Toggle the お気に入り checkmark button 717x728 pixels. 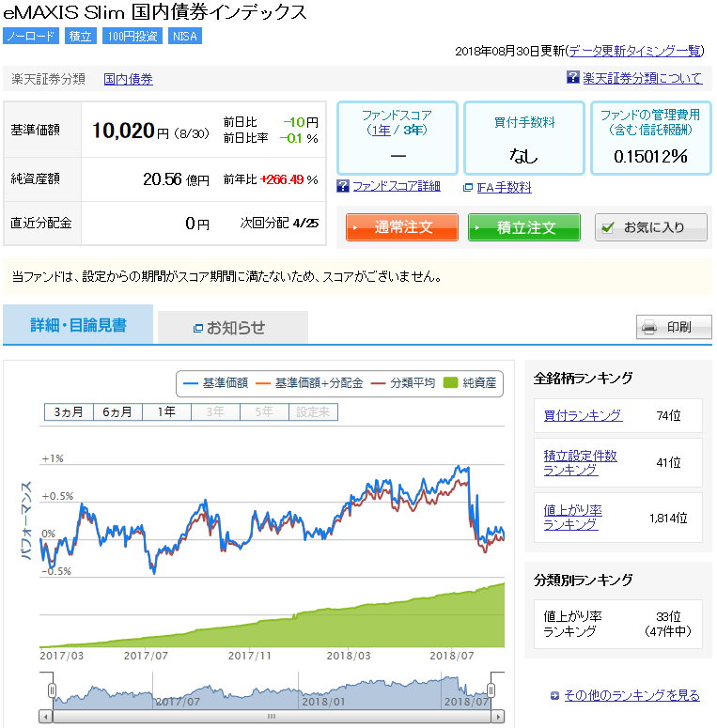coord(651,227)
